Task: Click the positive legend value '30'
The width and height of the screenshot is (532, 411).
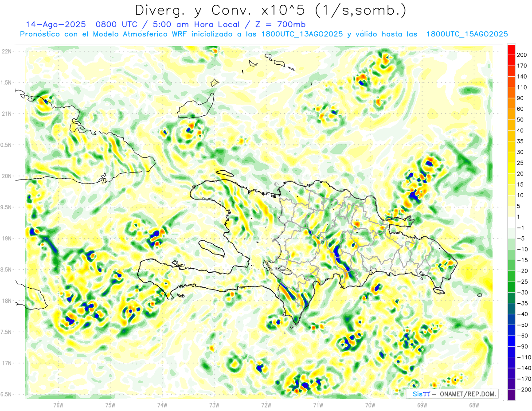Action: pyautogui.click(x=521, y=153)
